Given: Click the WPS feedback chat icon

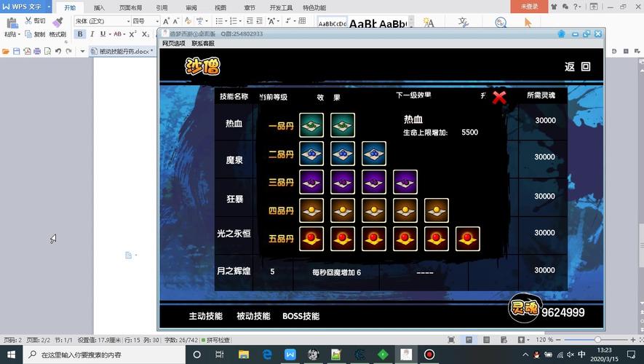Looking at the screenshot, I should (565, 7).
